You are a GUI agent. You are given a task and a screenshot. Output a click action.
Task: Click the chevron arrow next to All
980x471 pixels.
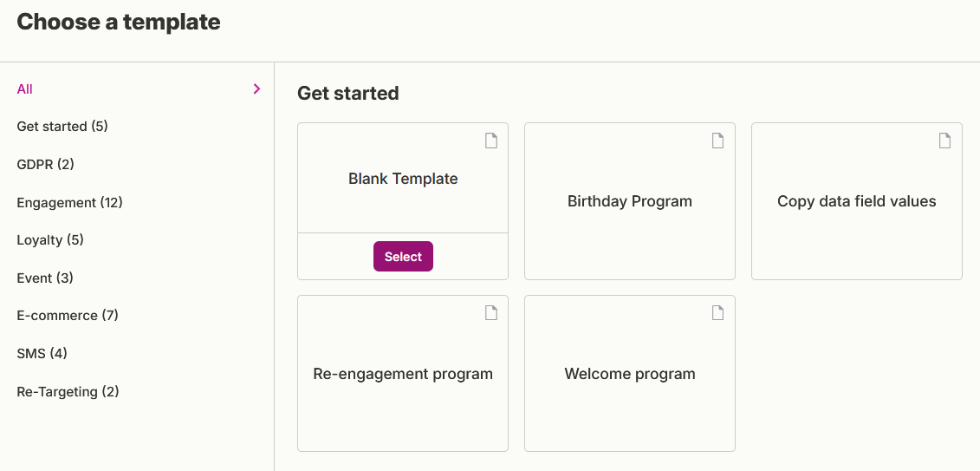[x=256, y=88]
